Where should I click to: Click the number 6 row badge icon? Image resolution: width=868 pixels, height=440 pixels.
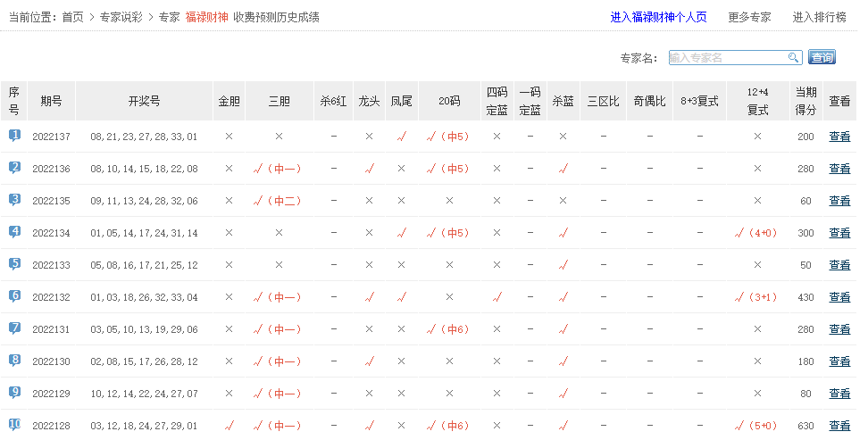tap(14, 296)
